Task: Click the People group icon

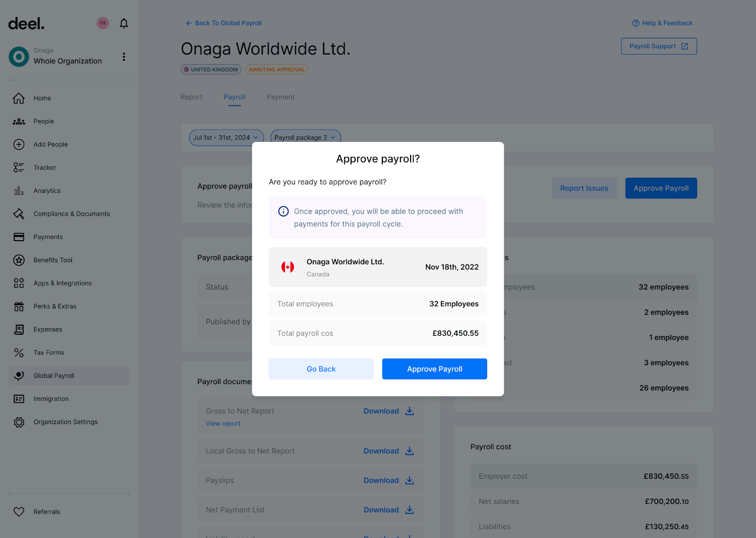Action: pos(19,121)
